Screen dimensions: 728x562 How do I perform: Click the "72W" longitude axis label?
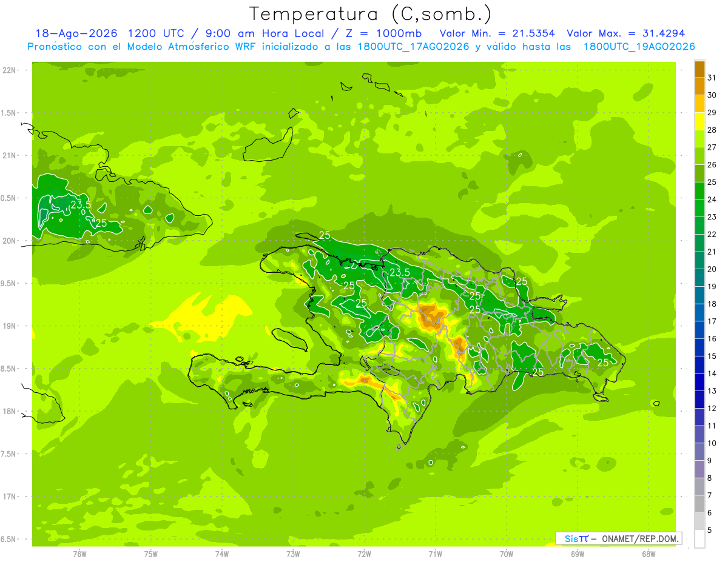pyautogui.click(x=364, y=554)
